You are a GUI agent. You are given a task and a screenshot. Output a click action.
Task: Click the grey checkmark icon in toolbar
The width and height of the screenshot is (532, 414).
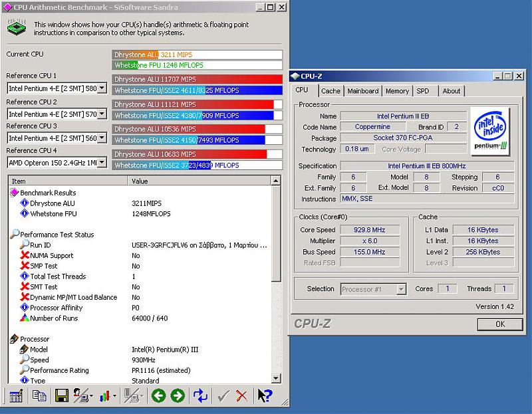click(x=223, y=395)
